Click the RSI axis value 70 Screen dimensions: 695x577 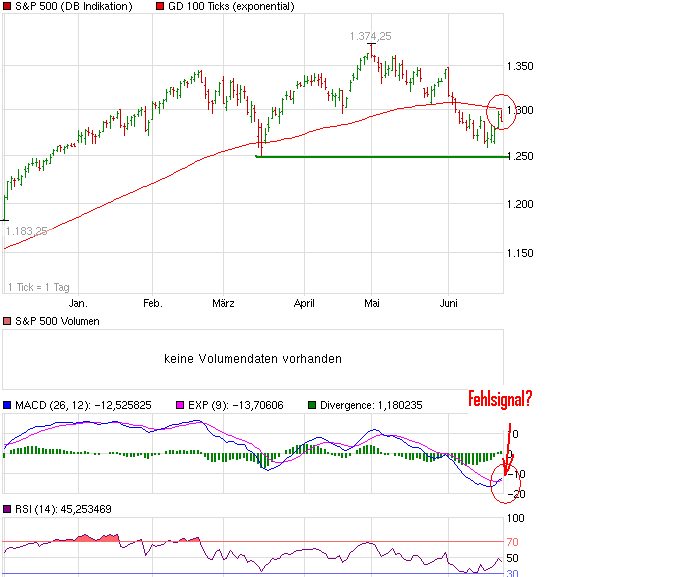coord(513,542)
